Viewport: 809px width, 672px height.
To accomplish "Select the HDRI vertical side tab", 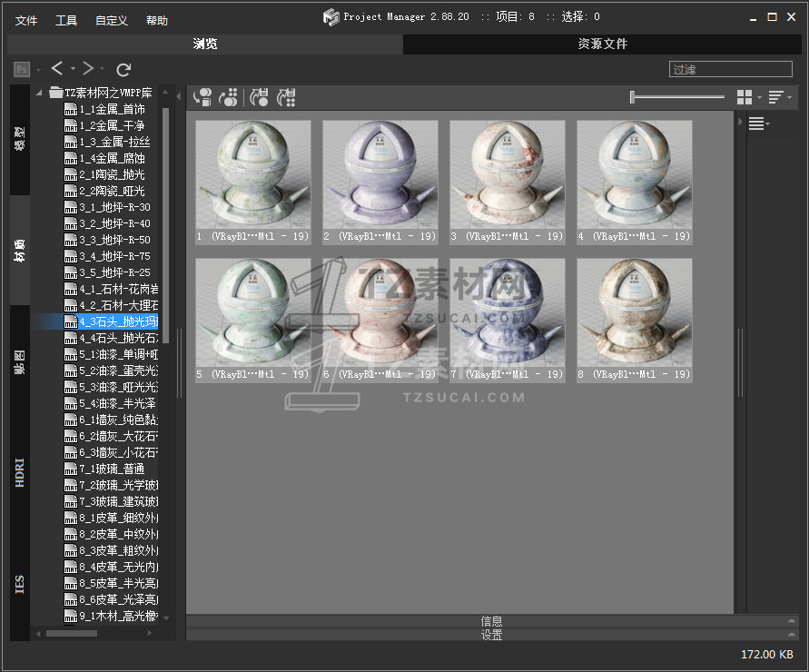I will pos(20,472).
